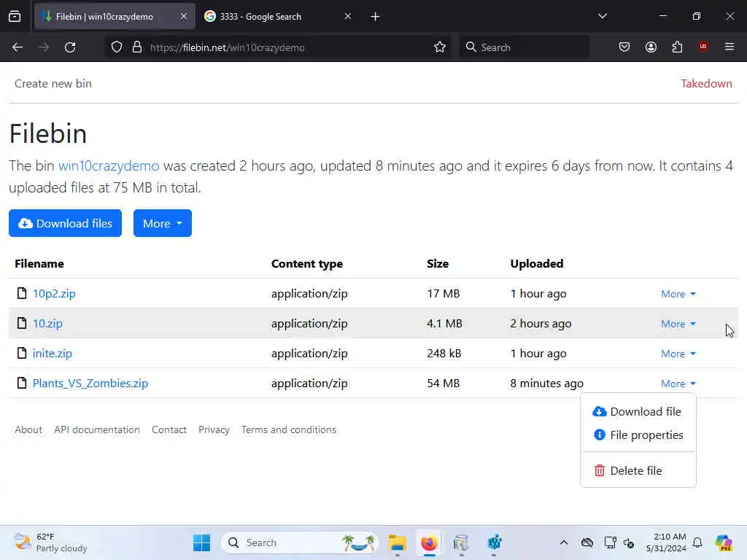Open the 10.zip file link
The width and height of the screenshot is (747, 560).
point(47,323)
